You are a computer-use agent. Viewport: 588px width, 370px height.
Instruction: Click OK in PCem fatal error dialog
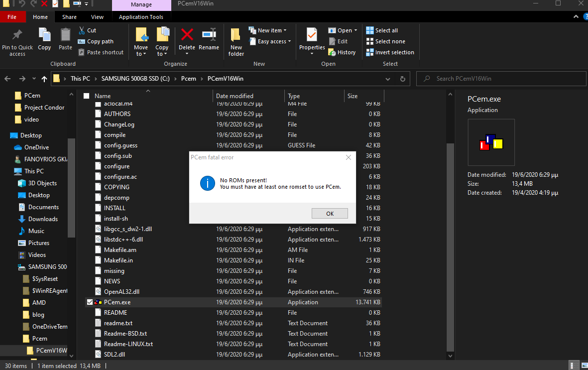point(330,214)
